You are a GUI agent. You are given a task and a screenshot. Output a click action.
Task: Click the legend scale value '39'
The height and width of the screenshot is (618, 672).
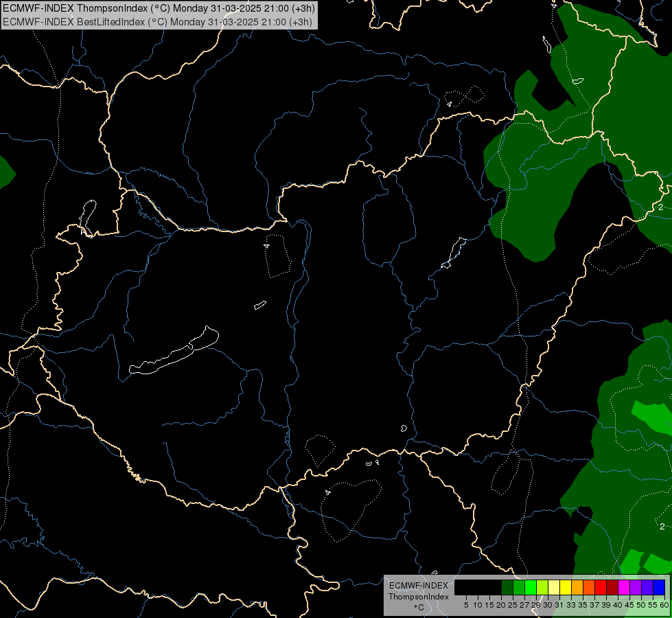point(606,605)
